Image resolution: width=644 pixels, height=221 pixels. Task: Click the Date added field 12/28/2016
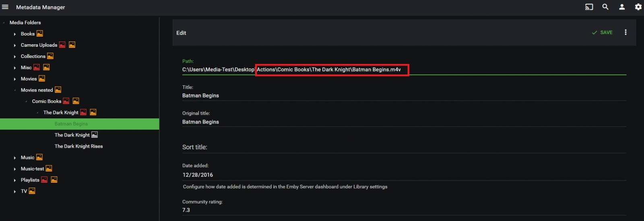pyautogui.click(x=404, y=175)
